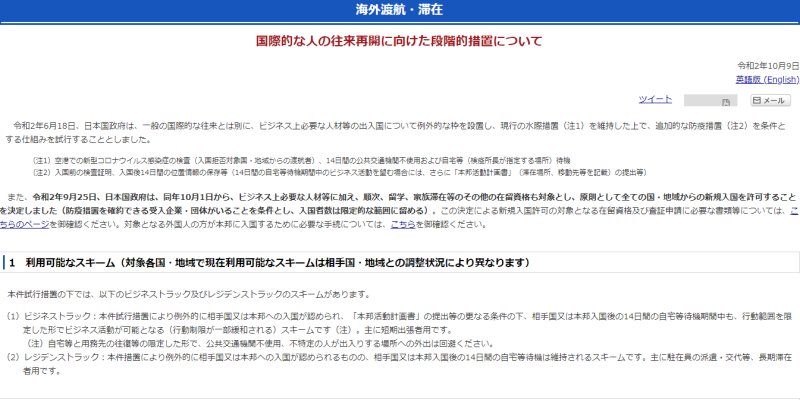Click the ツイート share link
The image size is (800, 400).
click(655, 99)
